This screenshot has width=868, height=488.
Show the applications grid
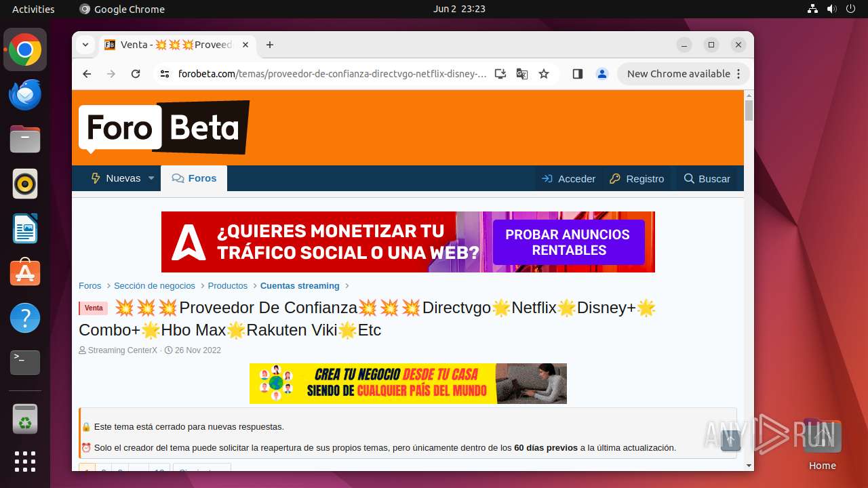25,462
